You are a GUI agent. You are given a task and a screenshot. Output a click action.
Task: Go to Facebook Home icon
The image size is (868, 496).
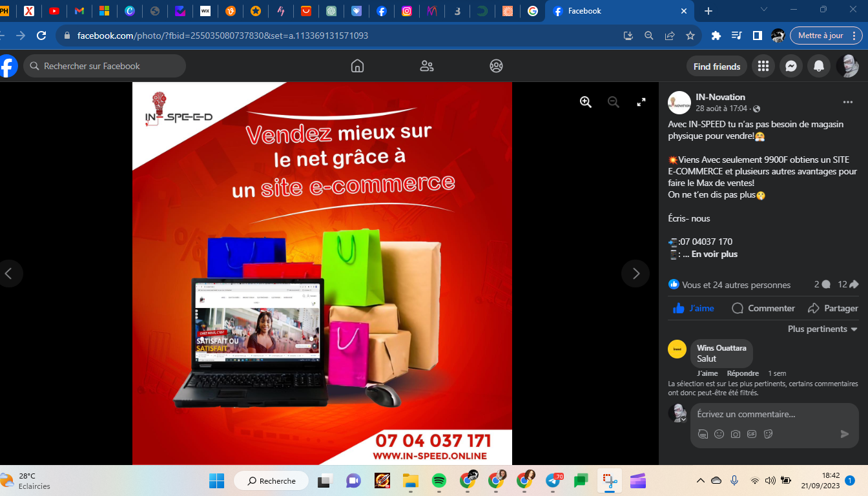coord(357,66)
